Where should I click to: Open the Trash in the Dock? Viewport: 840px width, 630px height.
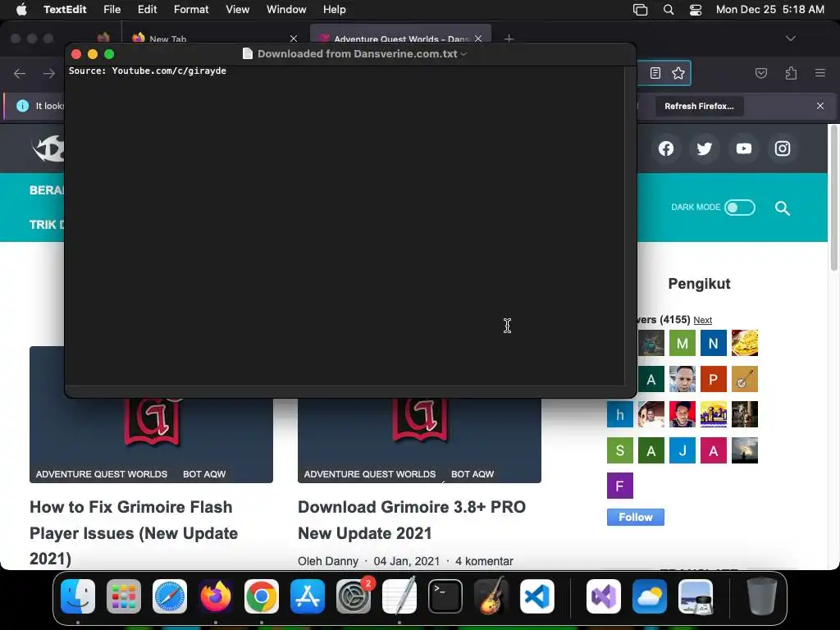coord(762,596)
